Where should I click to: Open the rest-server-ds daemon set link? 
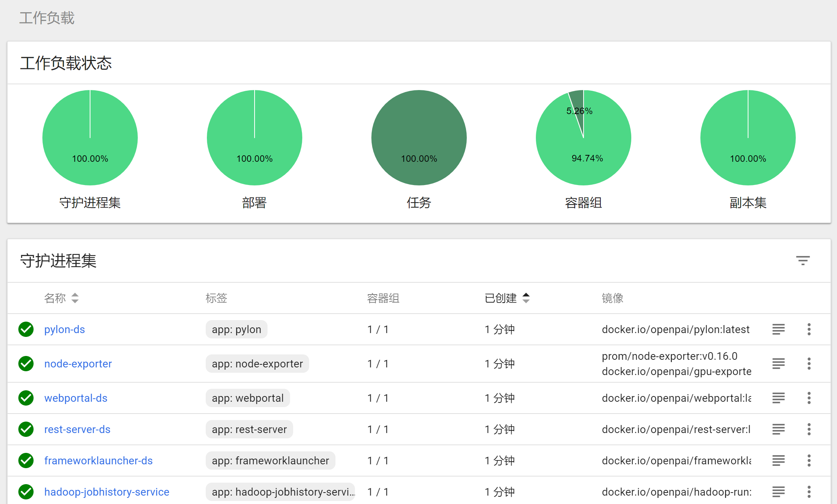pos(77,429)
